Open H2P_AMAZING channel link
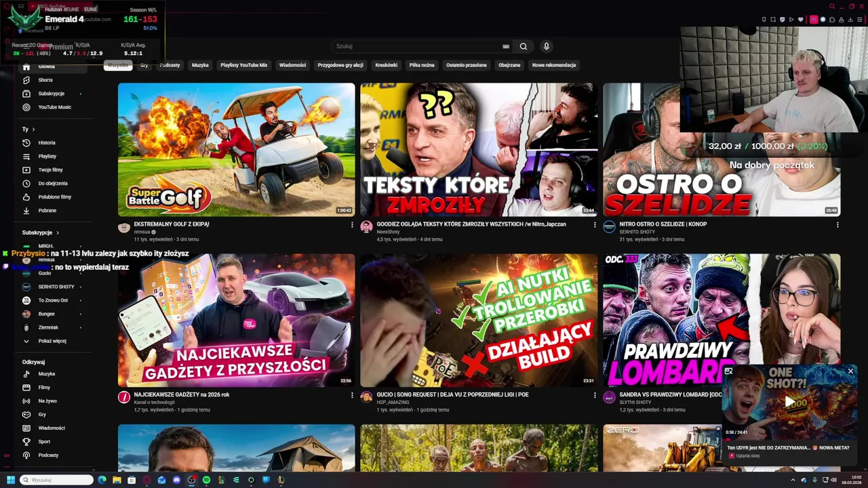 click(x=393, y=403)
